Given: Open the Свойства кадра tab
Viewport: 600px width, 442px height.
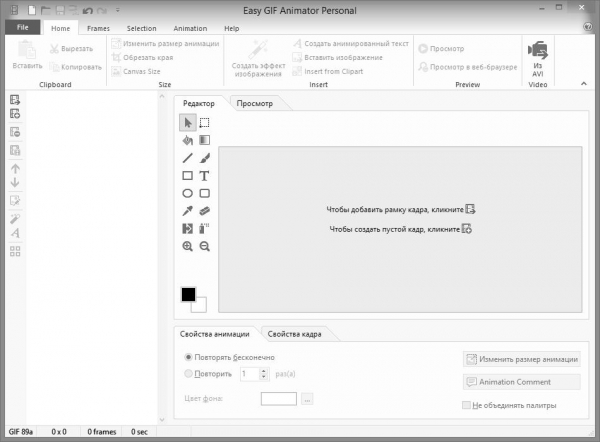Looking at the screenshot, I should [x=294, y=334].
